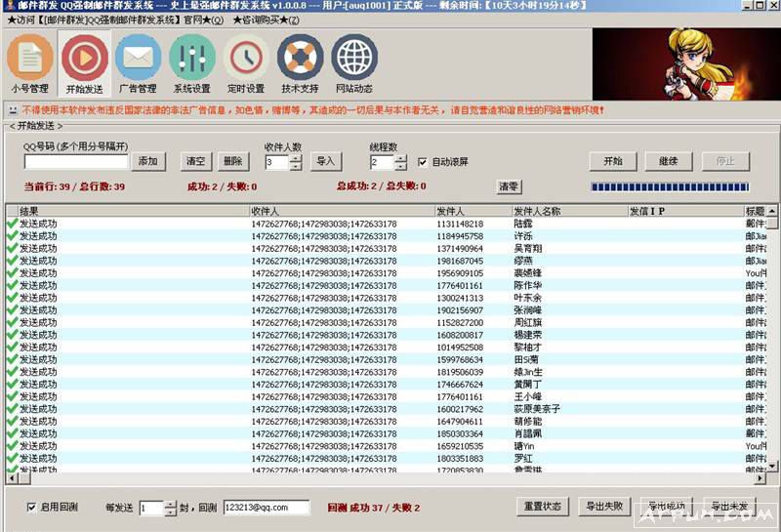The image size is (781, 532).
Task: Open the 广告管理 envelope icon
Action: tap(138, 61)
